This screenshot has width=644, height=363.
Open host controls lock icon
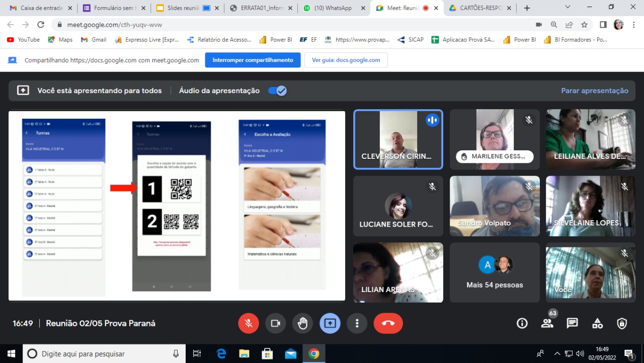coord(622,323)
